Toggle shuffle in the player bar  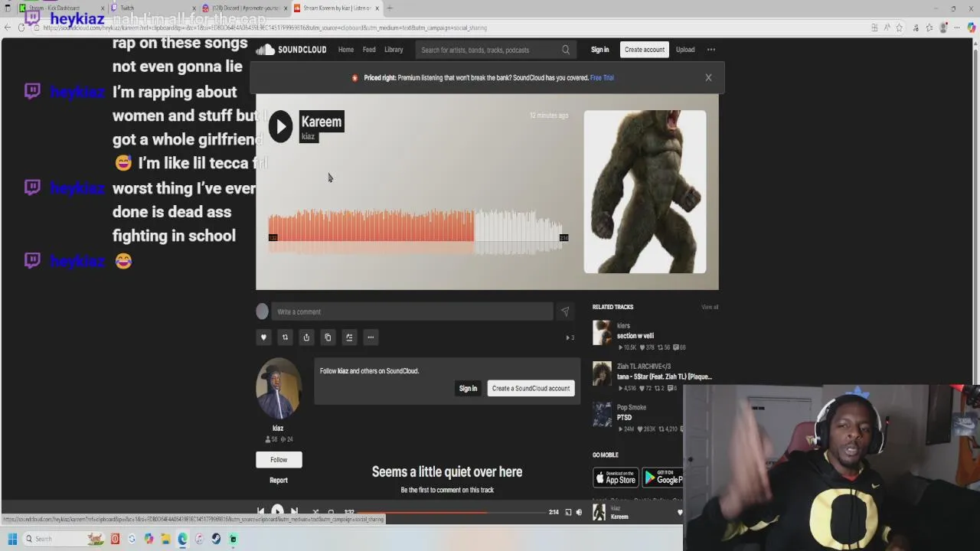(x=315, y=512)
